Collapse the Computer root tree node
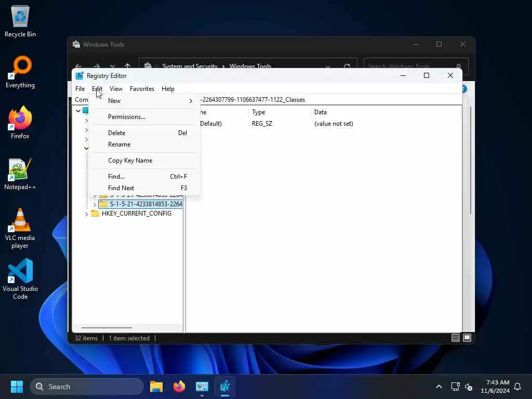Viewport: 532px width, 399px height. (78, 111)
